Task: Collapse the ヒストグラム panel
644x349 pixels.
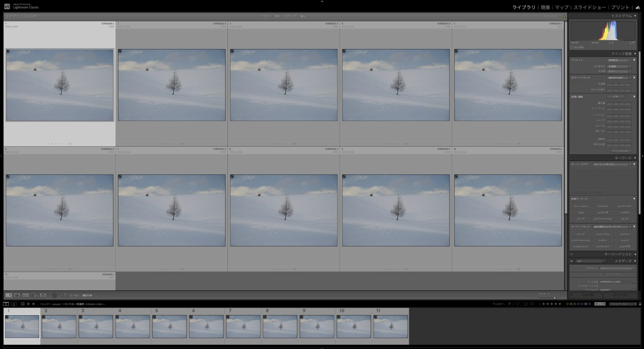Action: pos(635,16)
